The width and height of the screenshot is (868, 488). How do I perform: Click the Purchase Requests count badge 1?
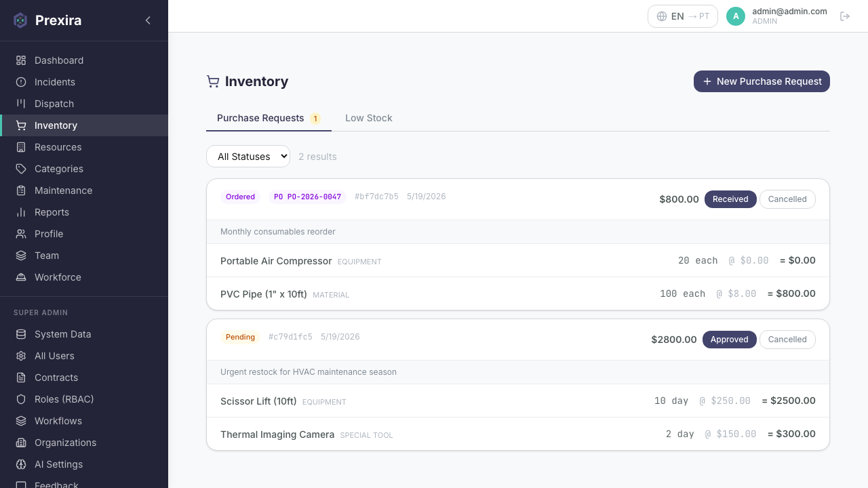point(315,119)
